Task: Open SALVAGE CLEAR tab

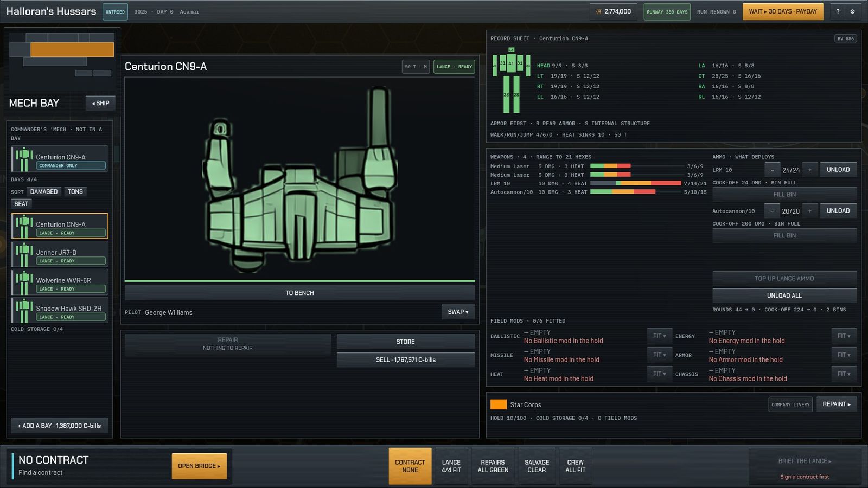Action: 537,466
